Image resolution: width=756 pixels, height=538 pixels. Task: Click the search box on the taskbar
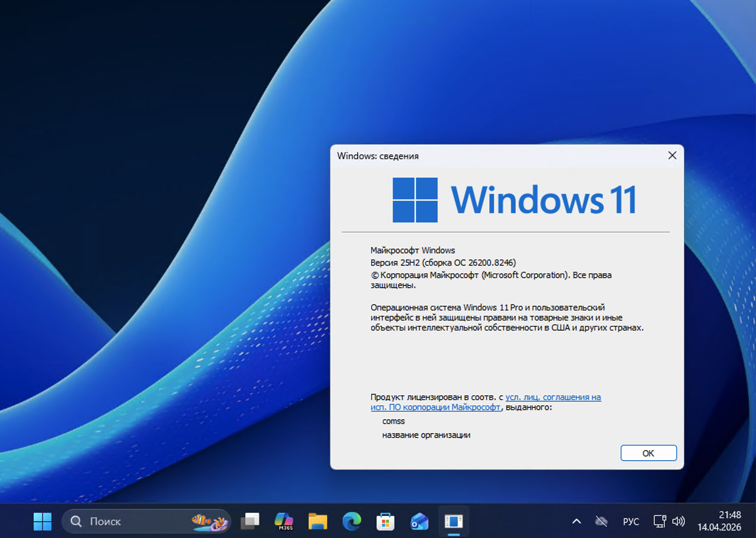click(127, 521)
